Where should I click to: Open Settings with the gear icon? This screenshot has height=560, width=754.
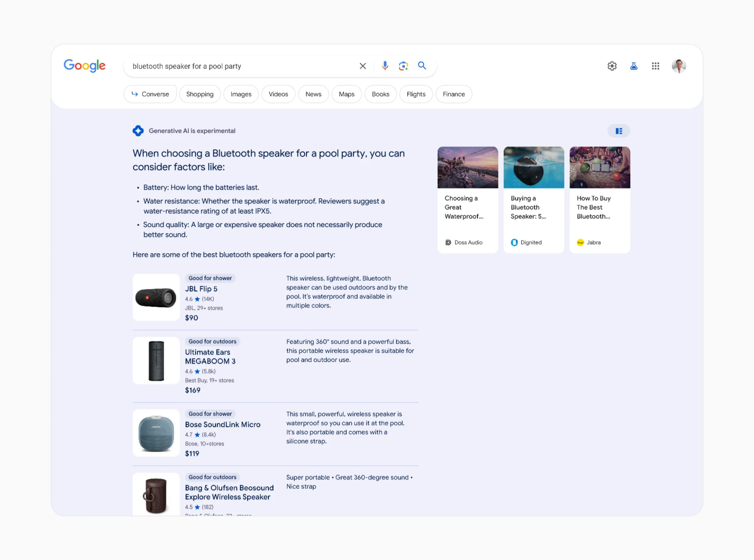point(612,66)
